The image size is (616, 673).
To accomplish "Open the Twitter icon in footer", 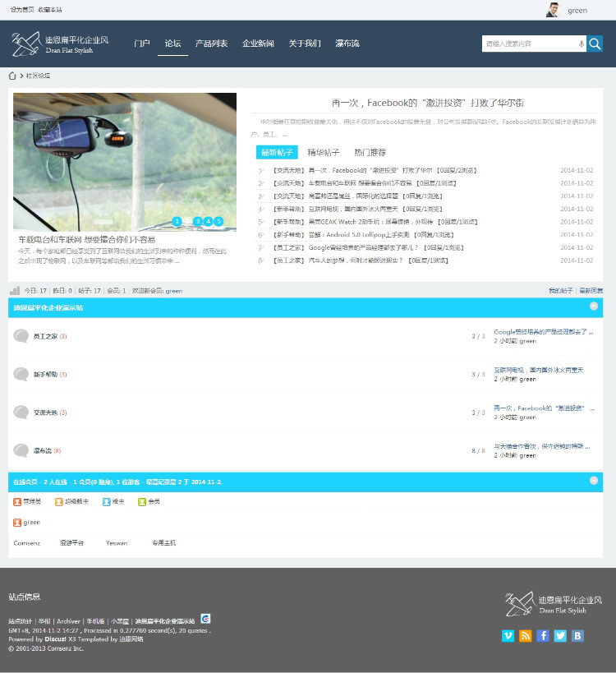I will coord(560,635).
